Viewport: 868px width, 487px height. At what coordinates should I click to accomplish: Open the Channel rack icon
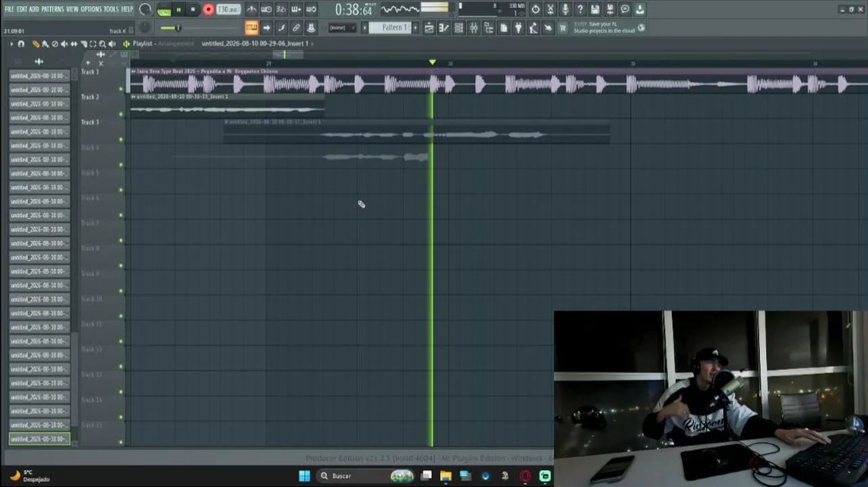[459, 28]
